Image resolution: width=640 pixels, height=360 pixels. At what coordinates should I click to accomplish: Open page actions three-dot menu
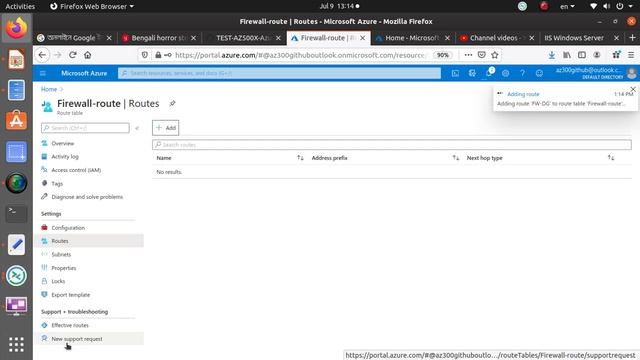[x=468, y=55]
